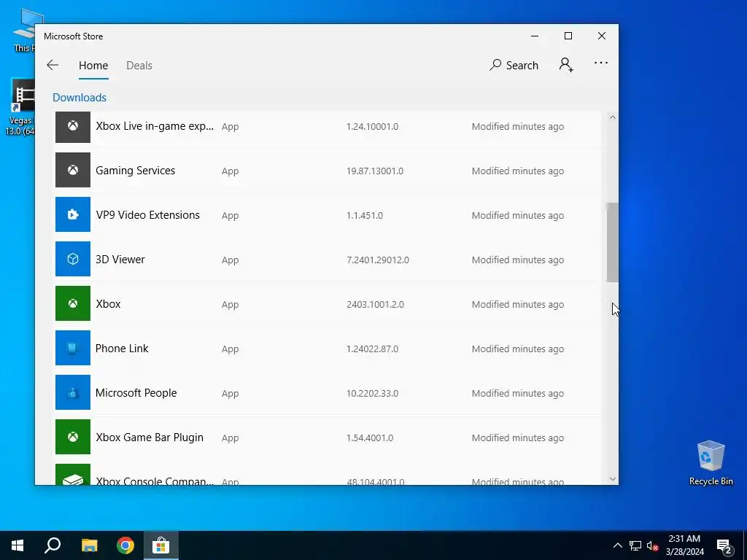
Task: Maximize the Microsoft Store window
Action: [x=568, y=36]
